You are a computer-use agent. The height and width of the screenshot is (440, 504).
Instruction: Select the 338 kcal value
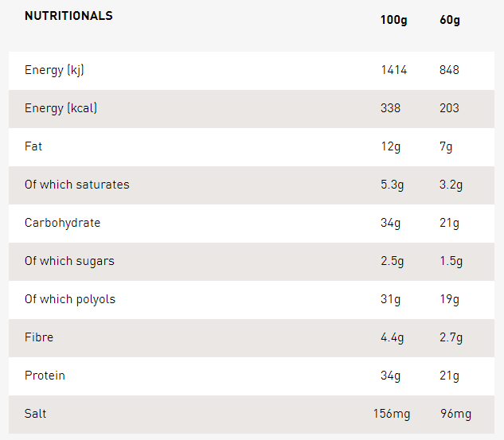click(390, 108)
